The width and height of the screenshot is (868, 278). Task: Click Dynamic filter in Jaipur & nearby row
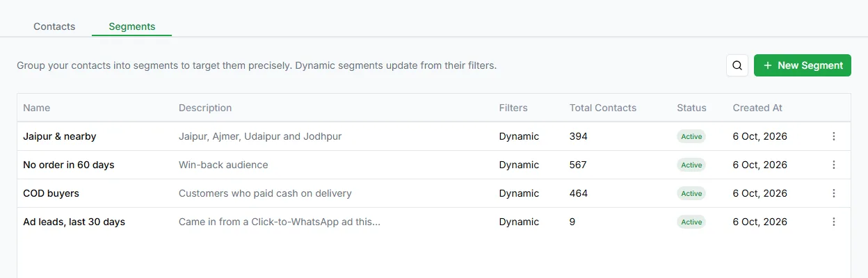(x=519, y=136)
